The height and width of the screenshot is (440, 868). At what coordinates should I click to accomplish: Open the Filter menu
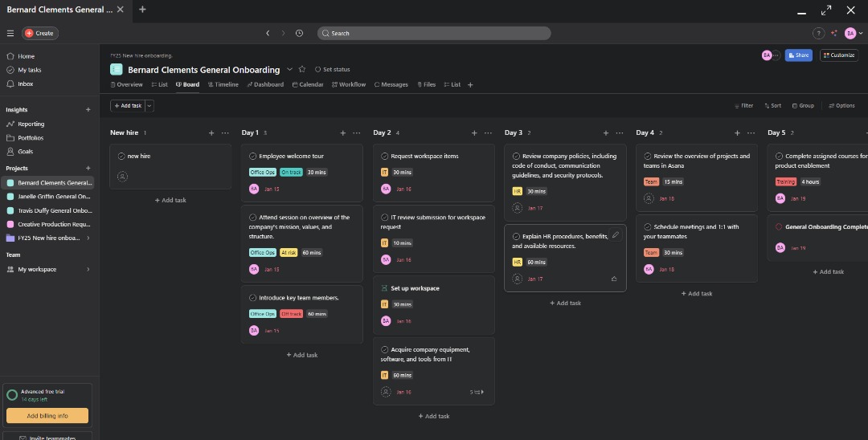[x=743, y=105]
